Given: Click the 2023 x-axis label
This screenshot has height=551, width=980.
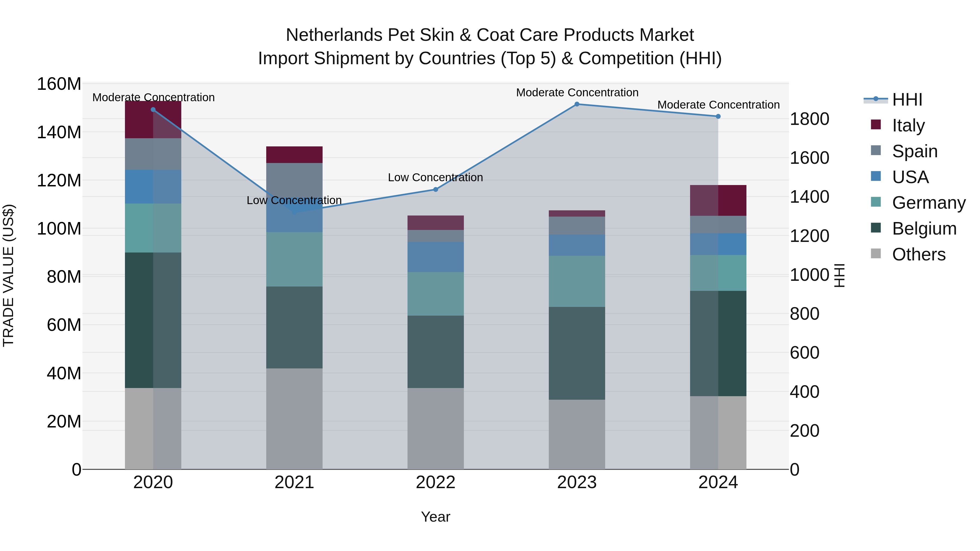Looking at the screenshot, I should (x=577, y=482).
